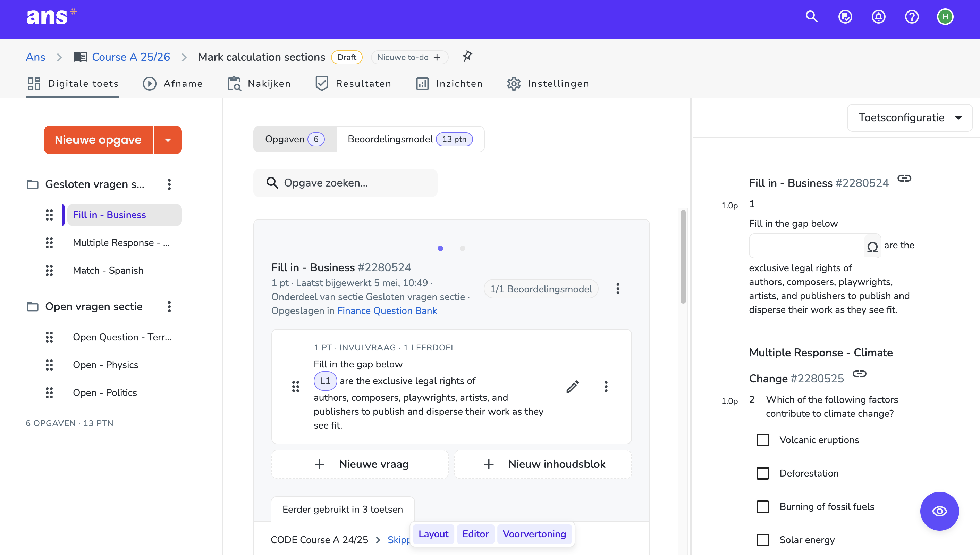Click the Opgave zoeken search field
The width and height of the screenshot is (980, 555).
(345, 183)
